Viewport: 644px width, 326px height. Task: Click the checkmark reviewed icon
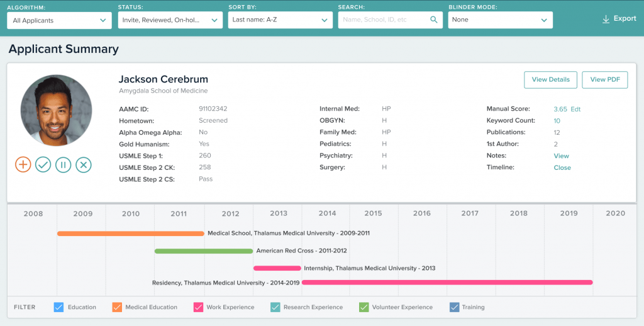point(43,165)
